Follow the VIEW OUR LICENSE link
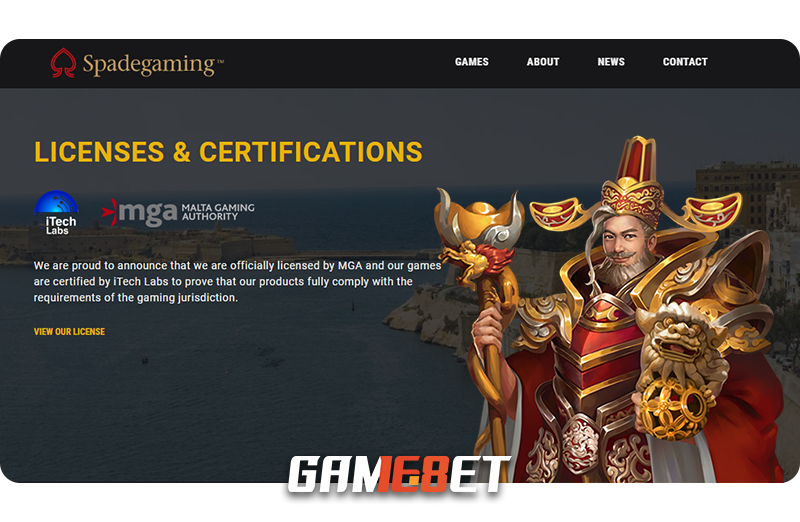Viewport: 800px width, 522px height. 69,332
